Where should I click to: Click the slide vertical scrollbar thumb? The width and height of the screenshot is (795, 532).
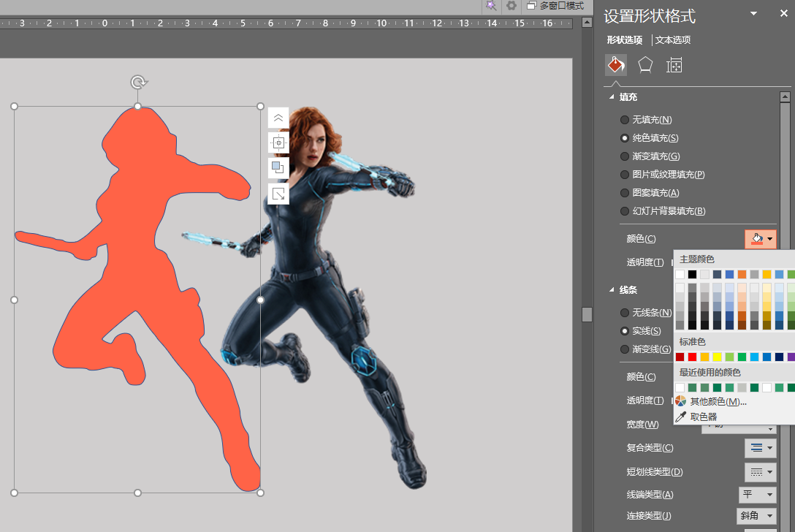[x=587, y=314]
